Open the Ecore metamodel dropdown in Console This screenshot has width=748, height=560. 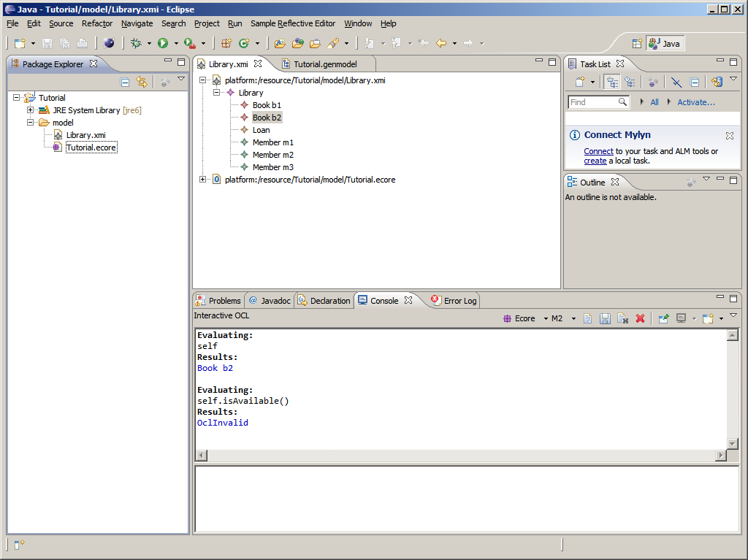point(546,318)
